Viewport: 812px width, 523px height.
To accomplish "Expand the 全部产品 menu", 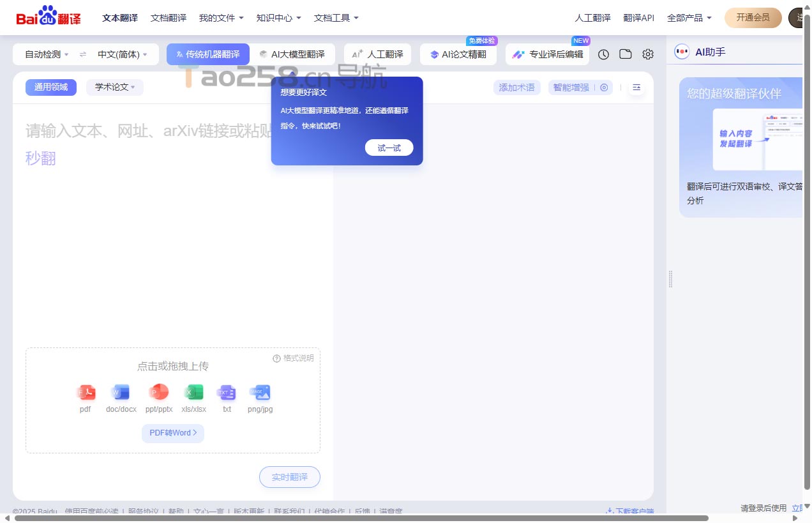I will point(689,18).
